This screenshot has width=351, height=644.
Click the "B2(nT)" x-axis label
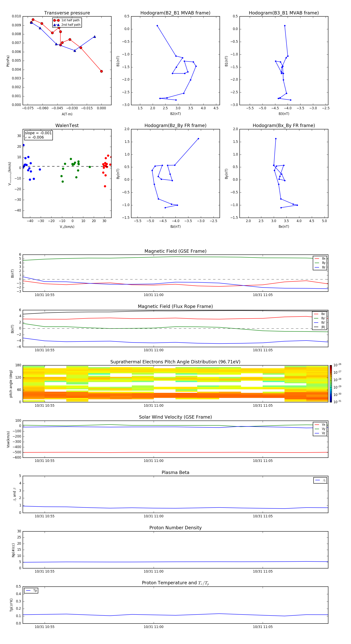click(175, 114)
